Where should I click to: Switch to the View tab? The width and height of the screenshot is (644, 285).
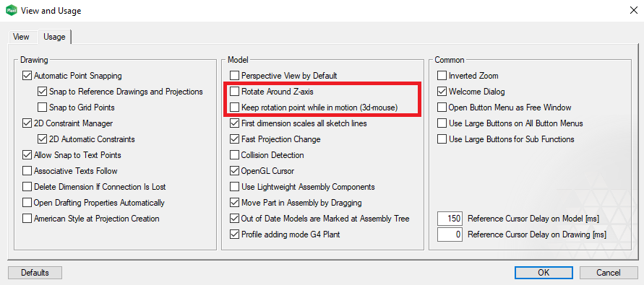tap(21, 37)
